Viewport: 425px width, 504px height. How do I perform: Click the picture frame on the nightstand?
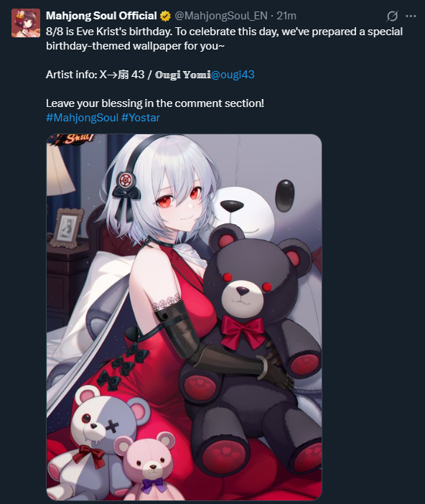(x=67, y=228)
